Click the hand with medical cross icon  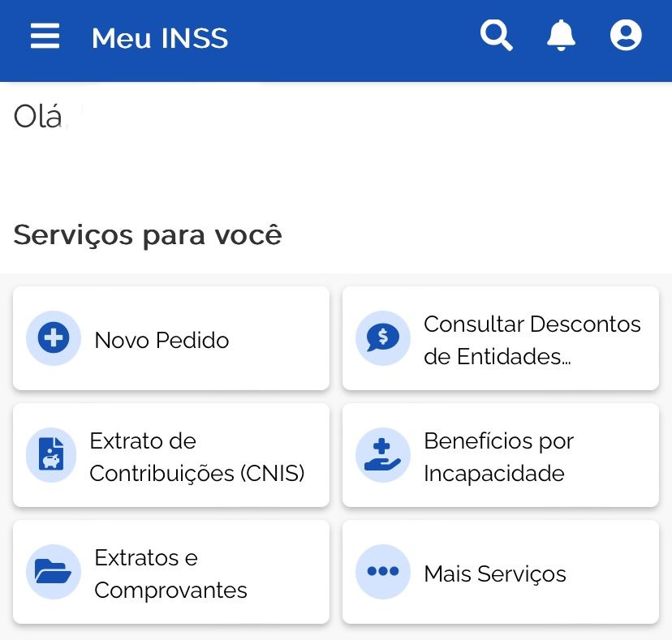(383, 455)
